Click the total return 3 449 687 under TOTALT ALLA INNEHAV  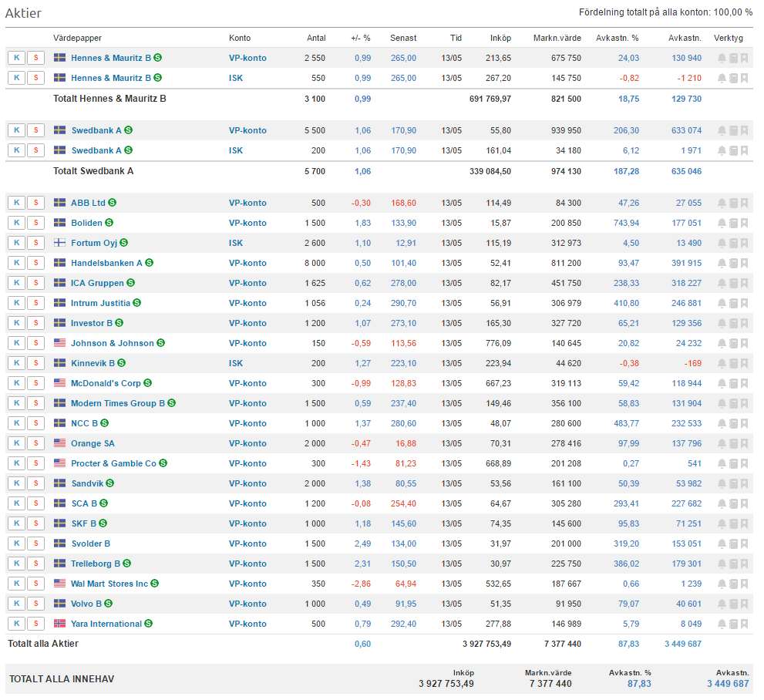(x=728, y=684)
